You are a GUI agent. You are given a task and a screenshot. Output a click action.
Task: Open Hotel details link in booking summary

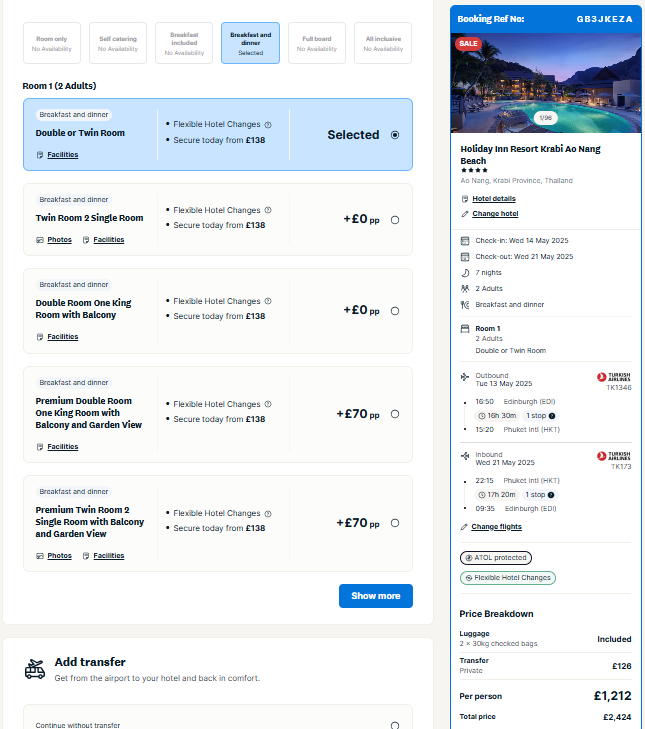coord(494,199)
